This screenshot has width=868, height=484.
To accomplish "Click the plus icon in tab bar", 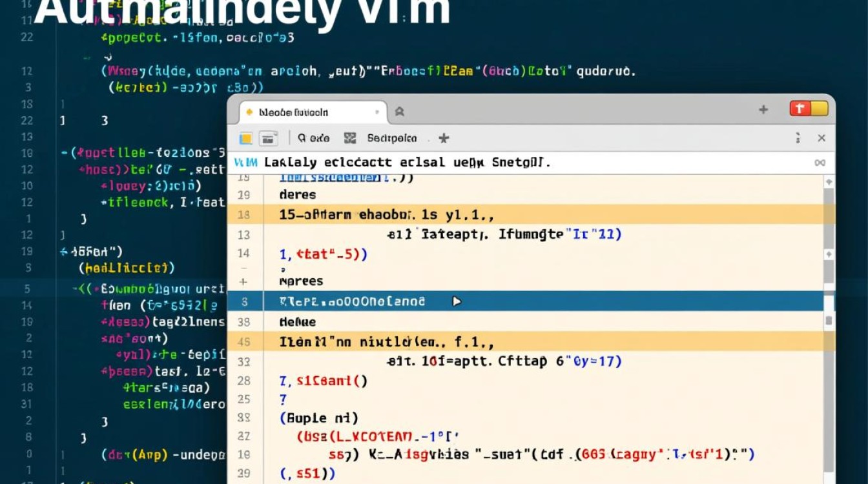I will pos(763,110).
